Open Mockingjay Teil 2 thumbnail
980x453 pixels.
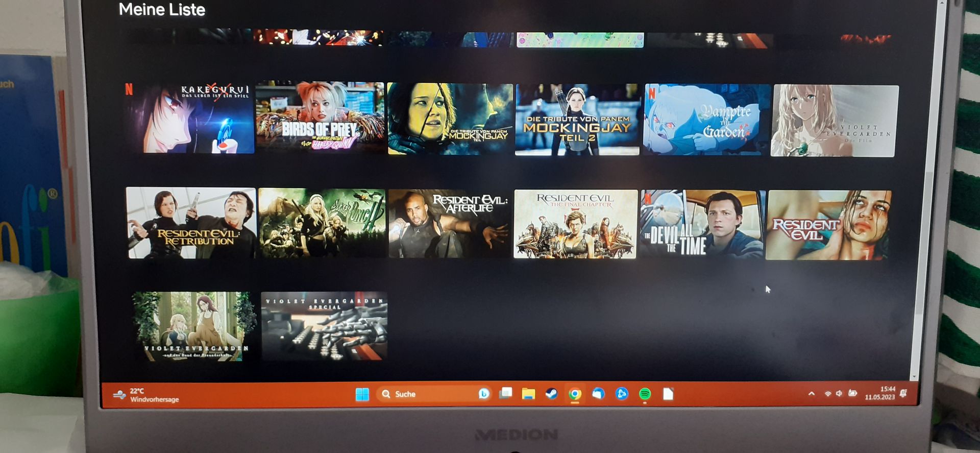pyautogui.click(x=577, y=120)
